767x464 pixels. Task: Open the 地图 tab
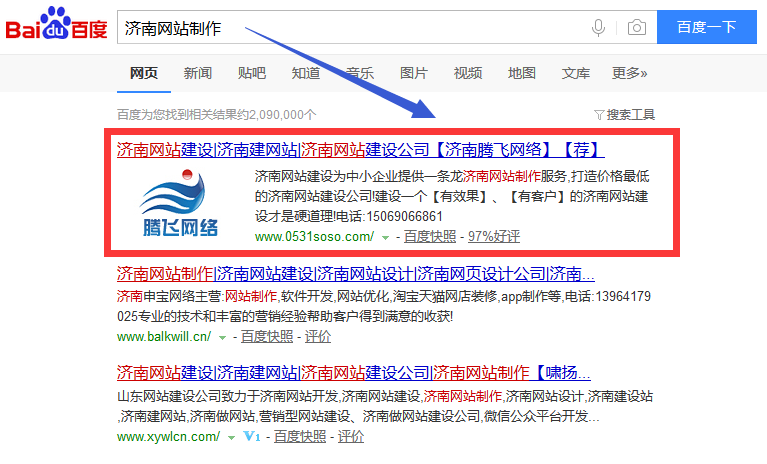point(521,73)
